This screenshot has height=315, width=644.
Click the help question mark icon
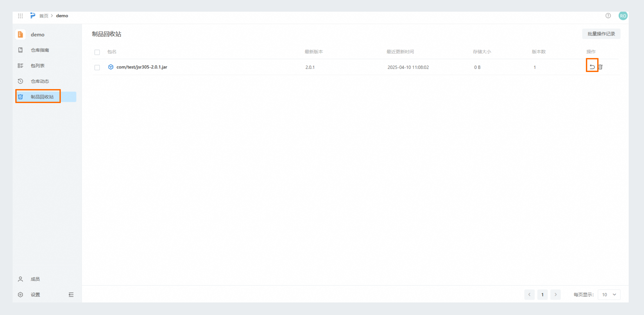point(608,16)
